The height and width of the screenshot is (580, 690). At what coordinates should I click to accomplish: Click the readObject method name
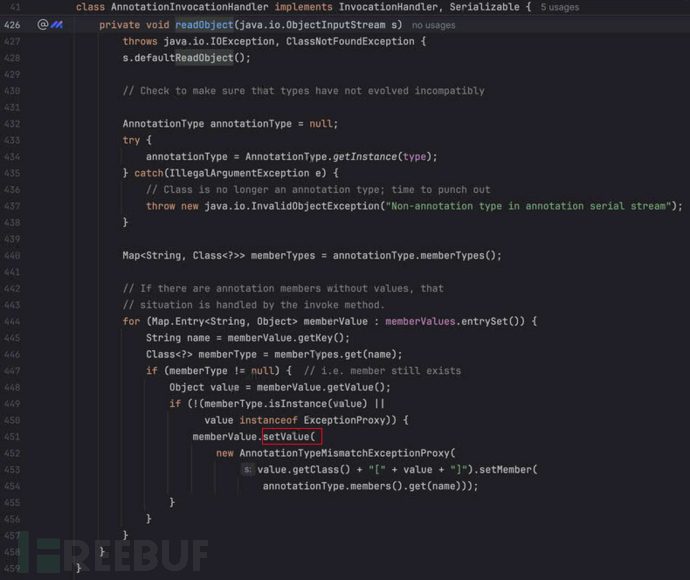(204, 25)
